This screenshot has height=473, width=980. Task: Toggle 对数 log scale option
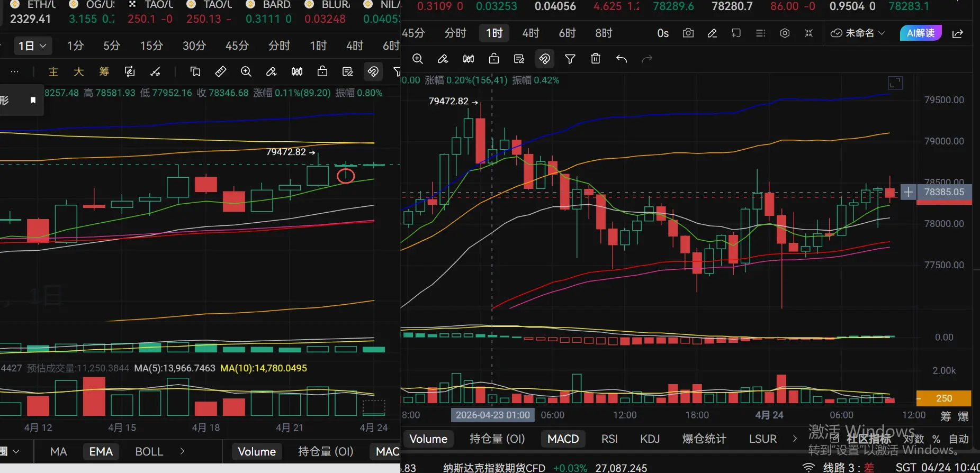[914, 439]
